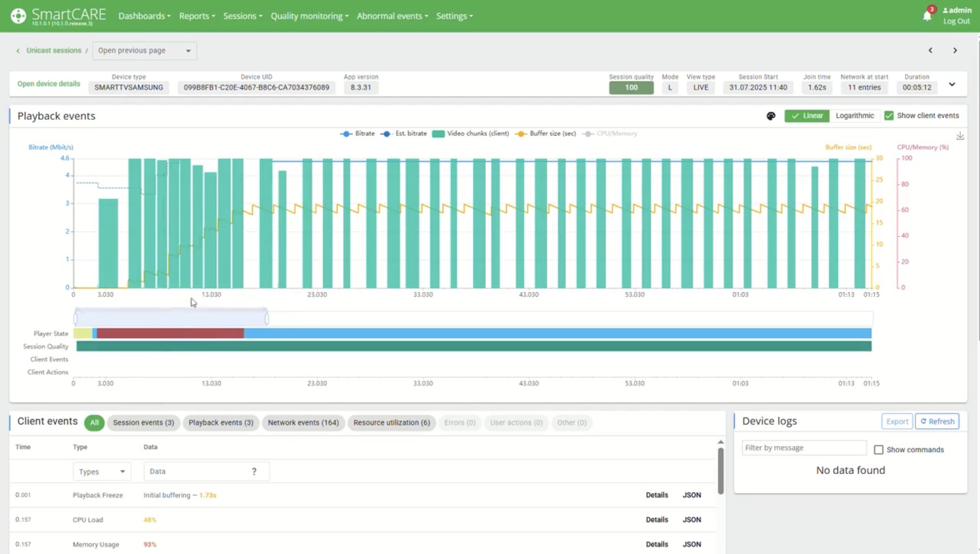Click the Session Quality green bar
This screenshot has width=980, height=554.
[x=474, y=346]
